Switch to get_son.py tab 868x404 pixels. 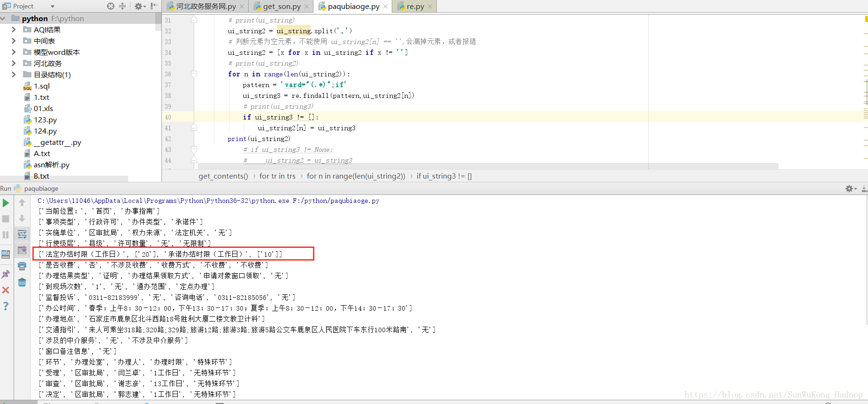[x=282, y=7]
